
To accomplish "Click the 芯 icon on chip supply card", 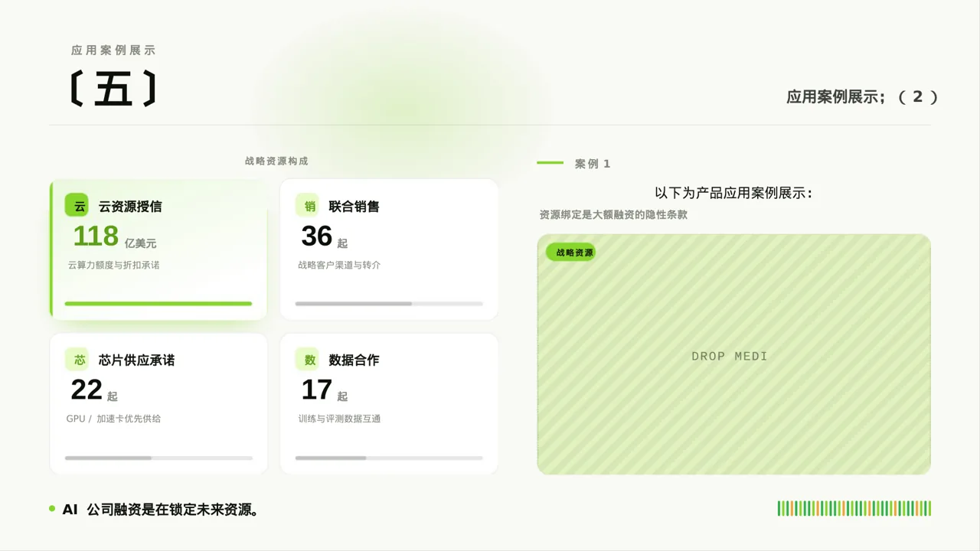I will (x=80, y=360).
